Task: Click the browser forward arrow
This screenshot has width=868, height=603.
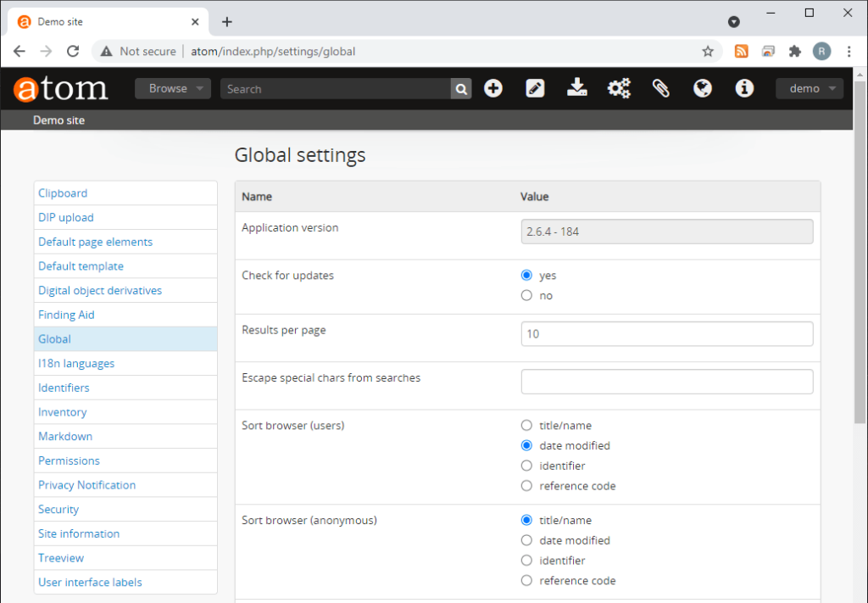Action: pyautogui.click(x=46, y=52)
